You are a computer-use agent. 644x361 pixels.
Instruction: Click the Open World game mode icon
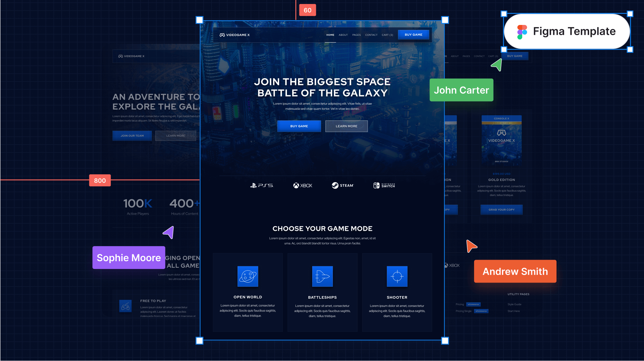point(248,277)
